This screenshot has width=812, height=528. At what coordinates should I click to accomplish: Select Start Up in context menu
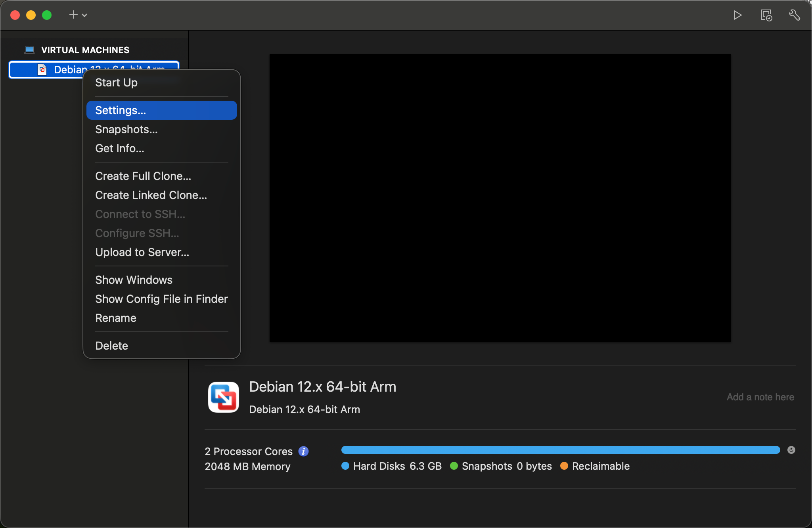click(116, 82)
